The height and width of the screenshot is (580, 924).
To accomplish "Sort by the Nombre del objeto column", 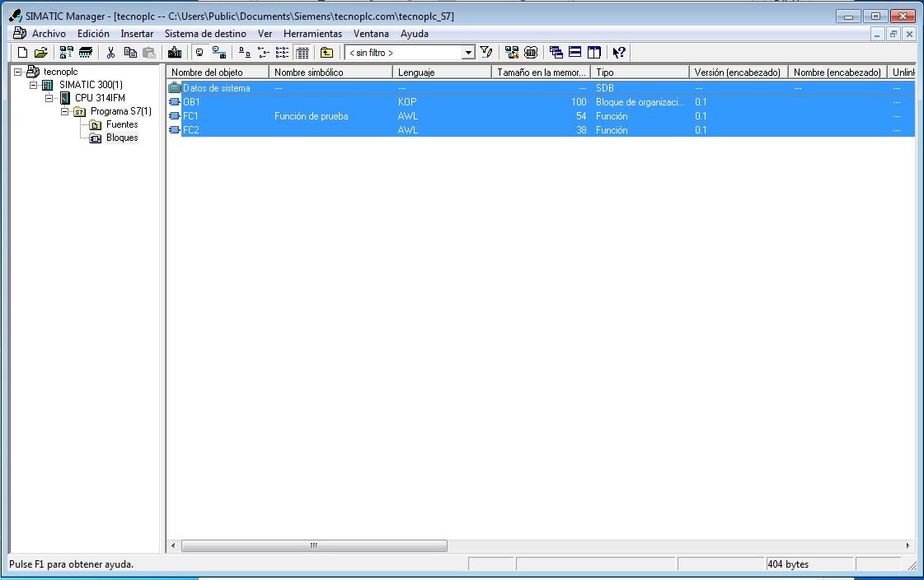I will point(218,72).
